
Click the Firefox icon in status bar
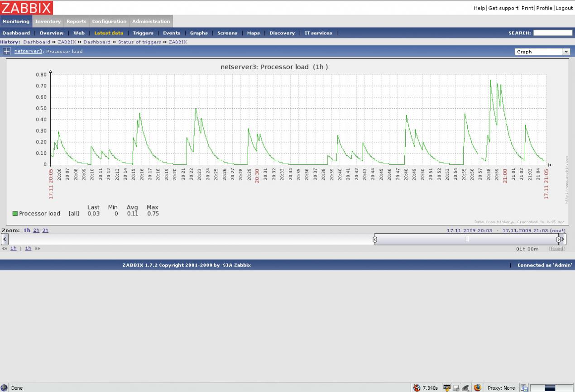point(477,388)
